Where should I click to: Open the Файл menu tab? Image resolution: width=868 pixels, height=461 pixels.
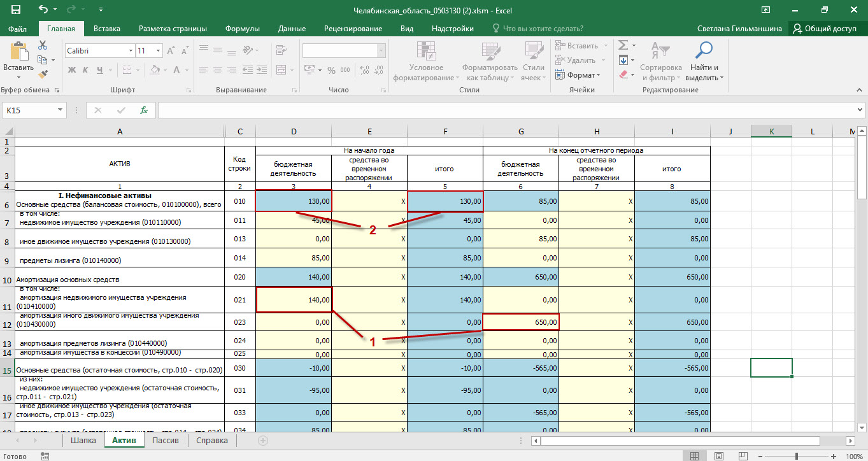click(x=18, y=29)
